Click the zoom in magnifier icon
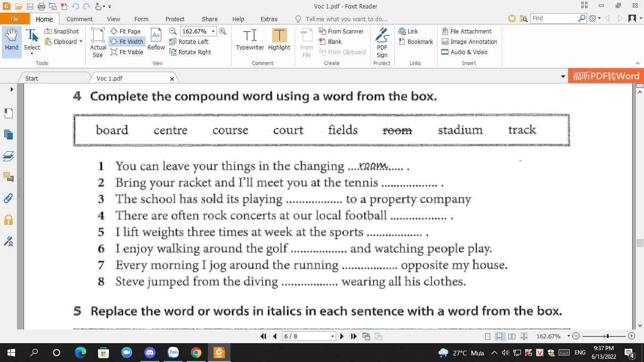The width and height of the screenshot is (644, 362). coord(223,31)
